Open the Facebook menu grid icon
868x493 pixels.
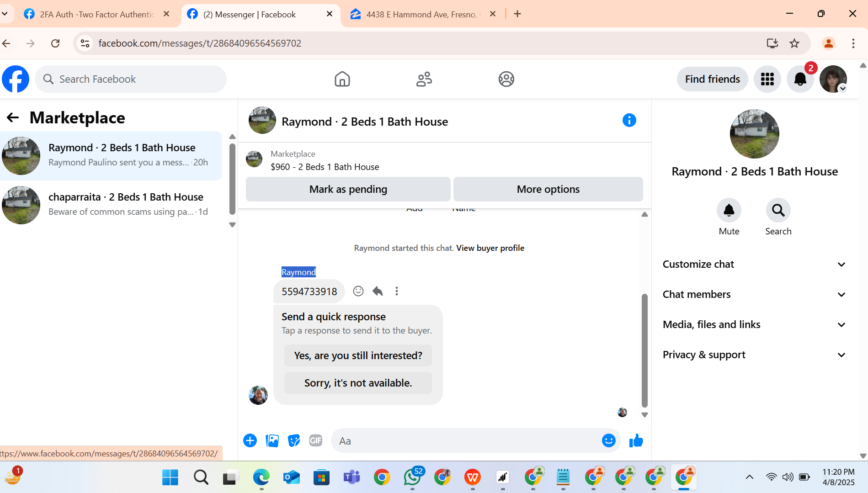(767, 79)
